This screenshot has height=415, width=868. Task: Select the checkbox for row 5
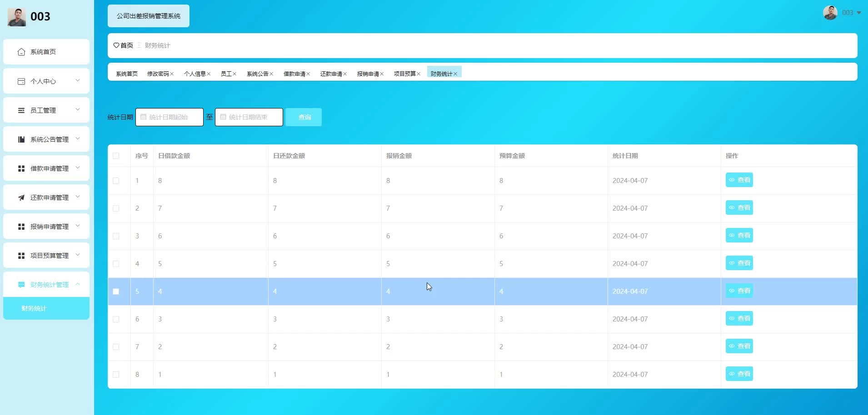(x=116, y=291)
